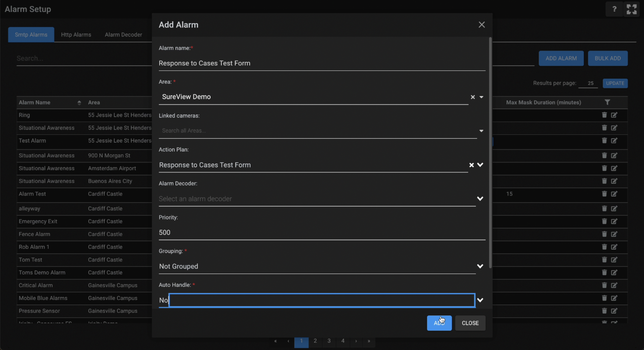Viewport: 644px width, 350px height.
Task: Open the Alarm Decoder dropdown
Action: pos(480,199)
